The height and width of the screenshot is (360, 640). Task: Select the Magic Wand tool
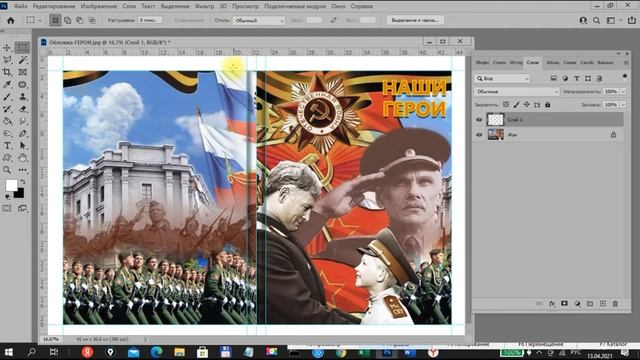22,60
